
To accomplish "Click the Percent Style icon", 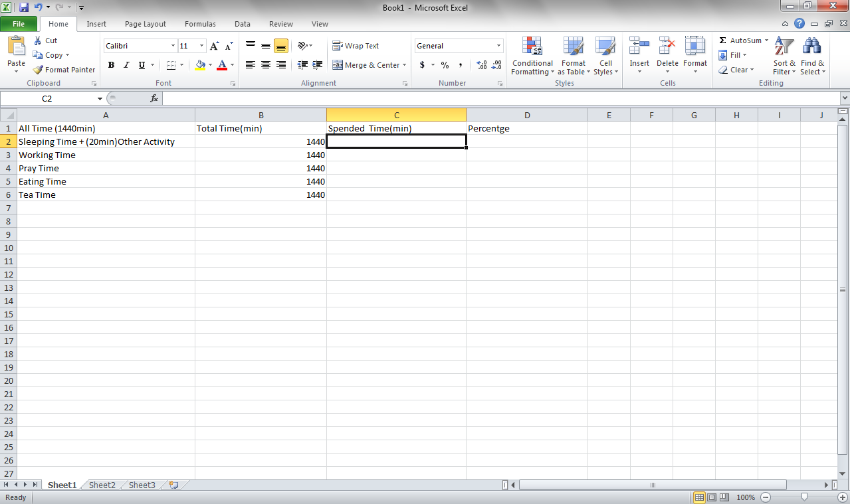I will coord(444,65).
